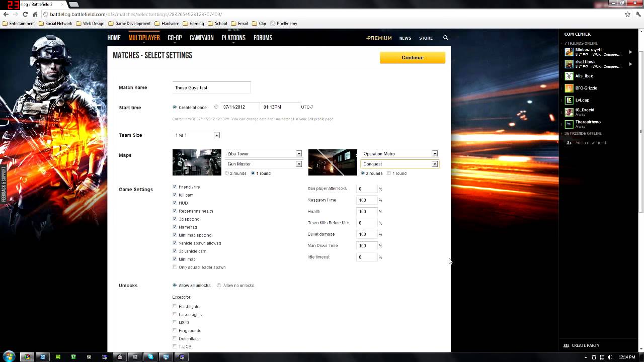Click the Bullet damage percent field

(x=367, y=234)
